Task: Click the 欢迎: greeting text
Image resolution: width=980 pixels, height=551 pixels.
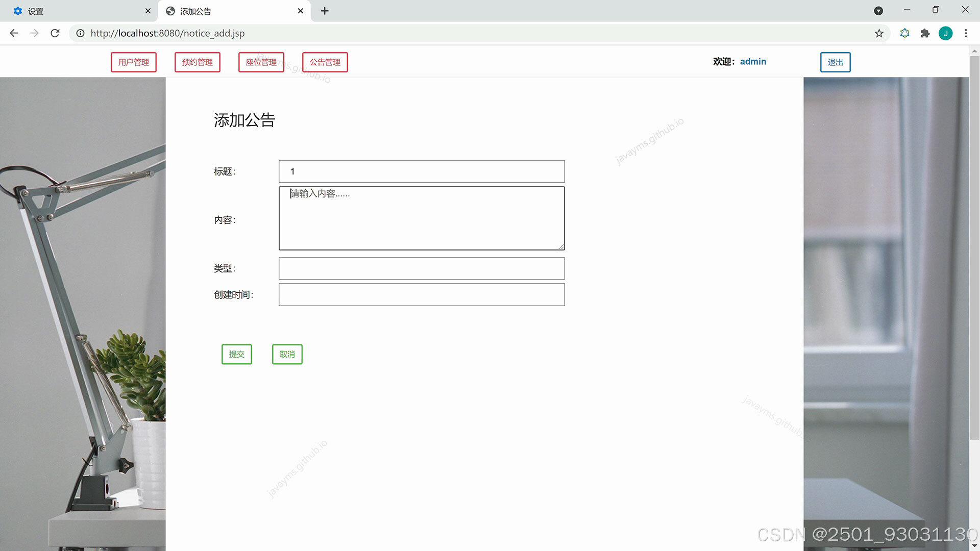Action: (x=724, y=62)
